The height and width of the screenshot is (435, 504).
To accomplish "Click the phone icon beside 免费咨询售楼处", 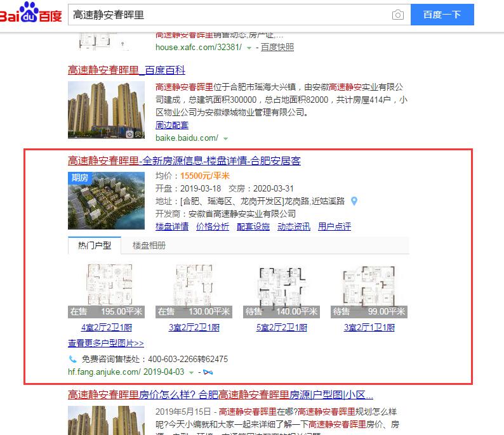I will (72, 359).
